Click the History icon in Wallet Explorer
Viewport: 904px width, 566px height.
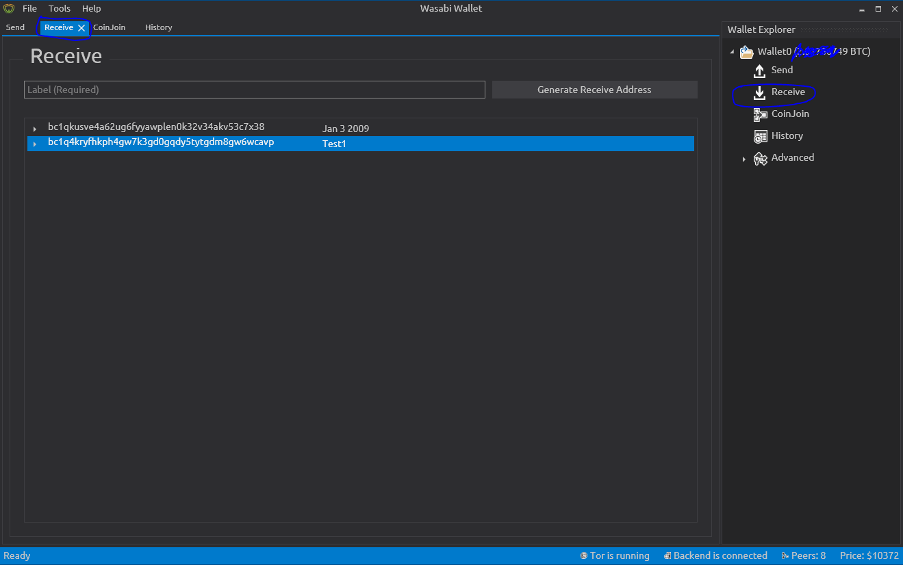[x=760, y=136]
